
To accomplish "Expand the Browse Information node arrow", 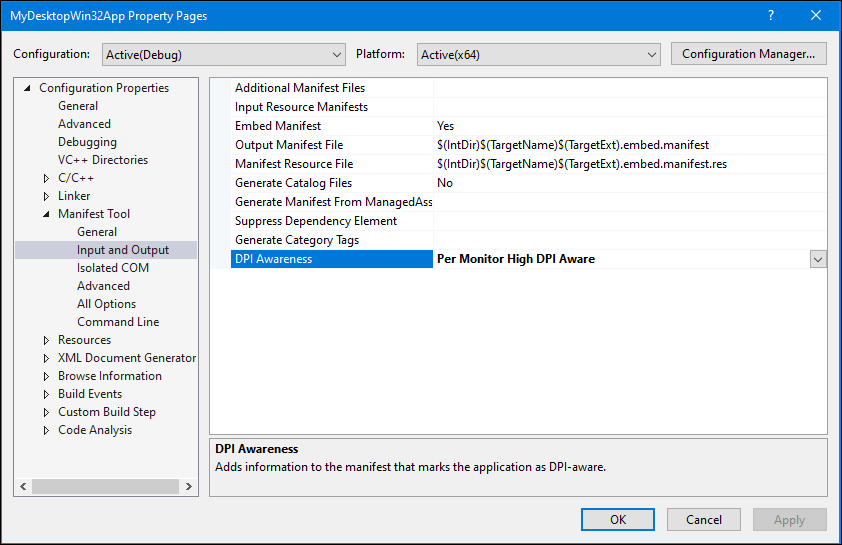I will (x=46, y=376).
